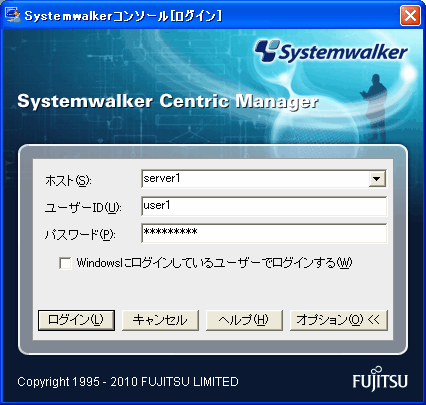
Task: Click the Systemwalker Centric Manager heading
Action: point(168,101)
